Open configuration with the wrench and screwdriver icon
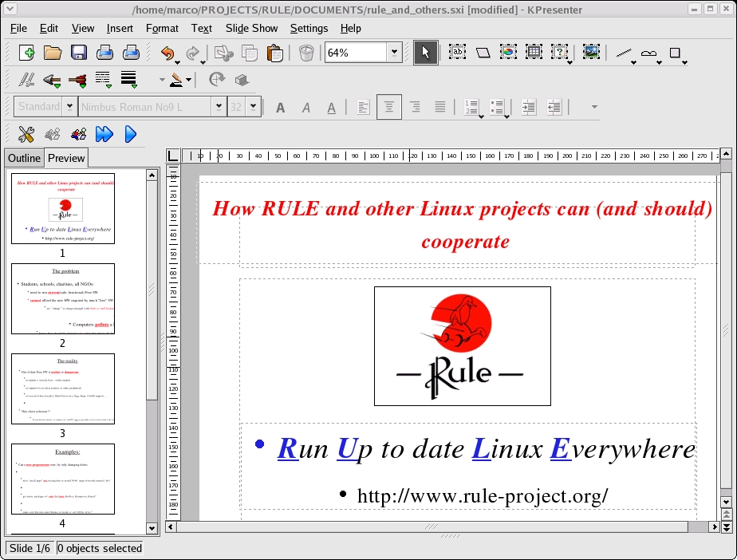The width and height of the screenshot is (737, 560). [x=26, y=135]
